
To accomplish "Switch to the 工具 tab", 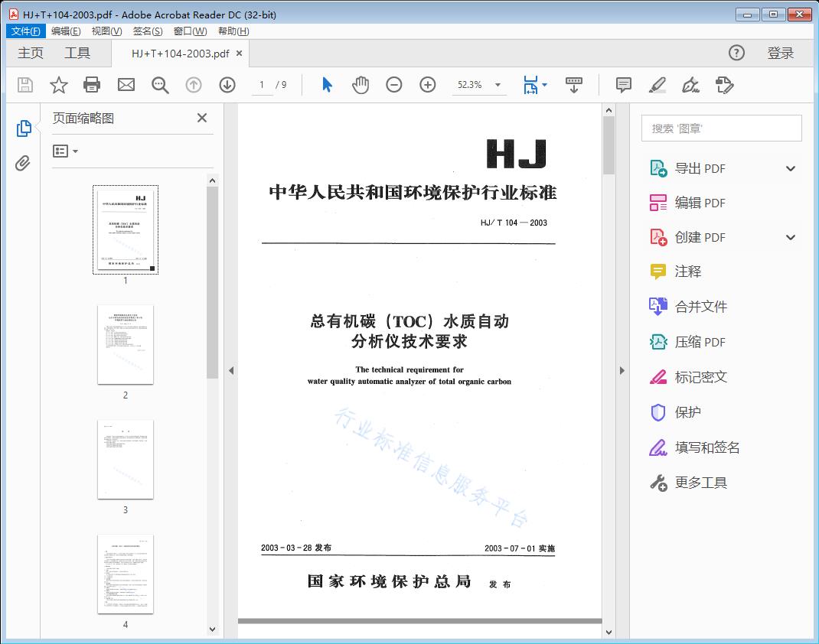I will 76,53.
